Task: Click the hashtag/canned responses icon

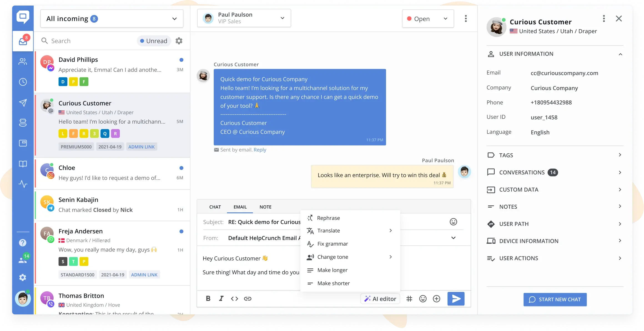Action: [x=409, y=299]
